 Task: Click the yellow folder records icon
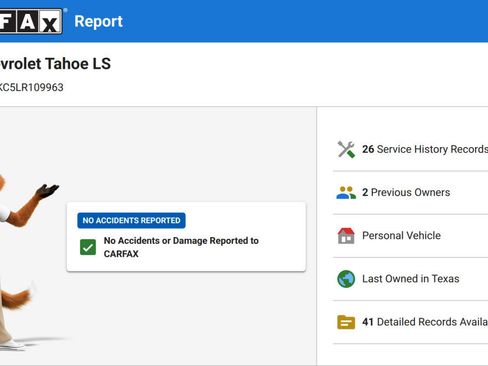pos(346,322)
